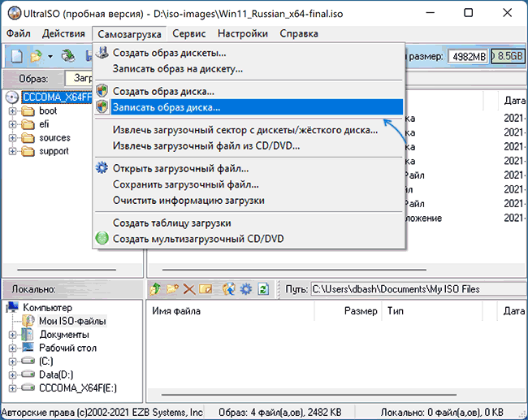Expand the (C:) drive node

click(12, 362)
